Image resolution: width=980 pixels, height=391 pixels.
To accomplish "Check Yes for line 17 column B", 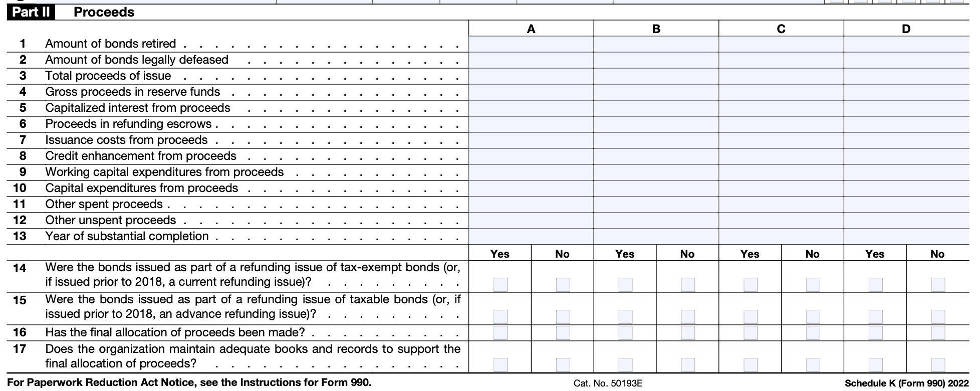I will [x=625, y=364].
